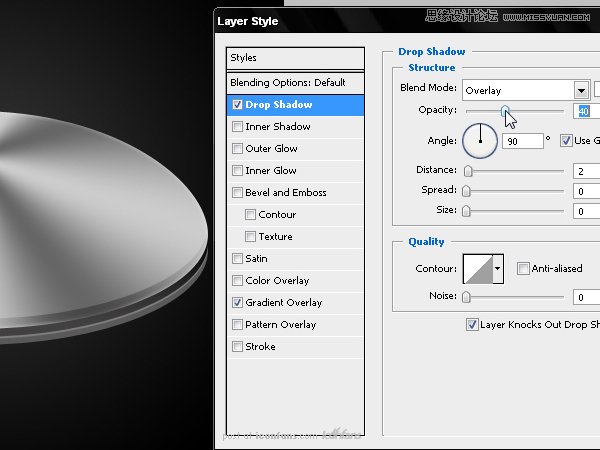Click the Noise slider handle
Viewport: 600px width, 450px height.
pyautogui.click(x=466, y=297)
